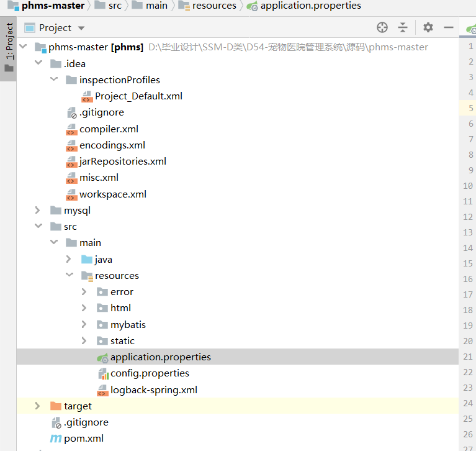Open Project panel settings gear
Viewport: 476px width, 451px height.
point(428,27)
